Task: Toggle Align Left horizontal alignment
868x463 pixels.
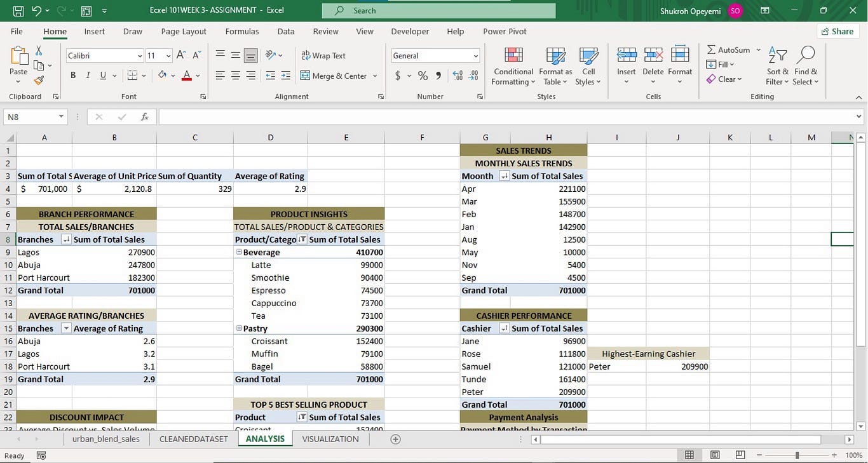Action: [220, 76]
